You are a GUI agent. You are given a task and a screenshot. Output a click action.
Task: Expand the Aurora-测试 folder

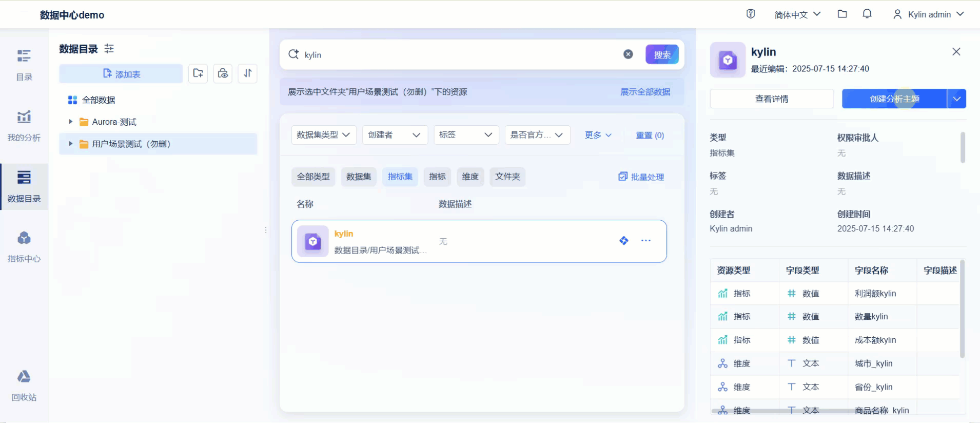71,122
